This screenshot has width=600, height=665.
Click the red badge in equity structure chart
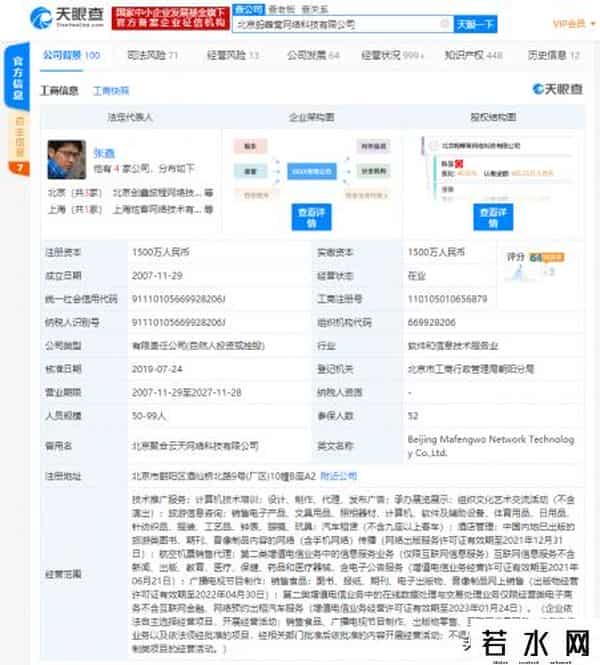(x=459, y=163)
